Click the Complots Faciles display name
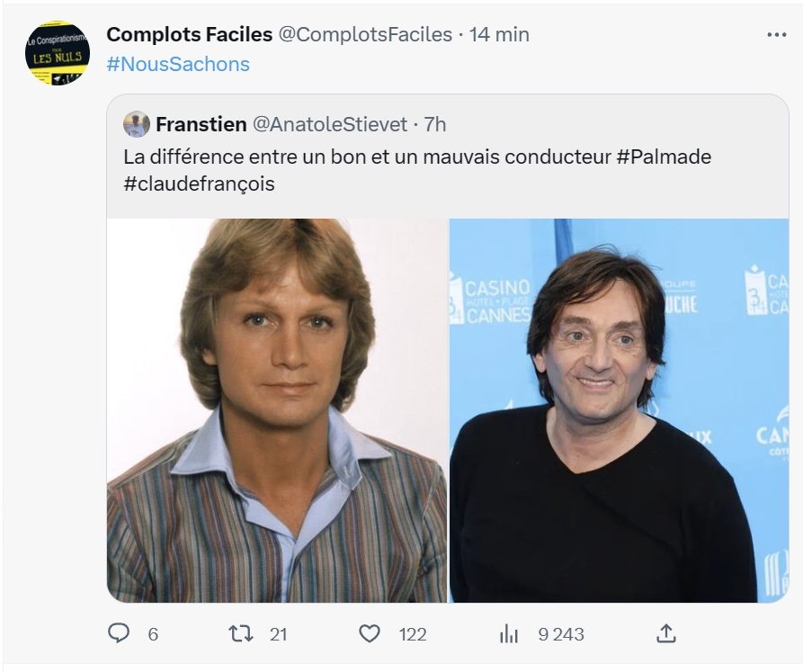The width and height of the screenshot is (803, 672). (x=189, y=34)
